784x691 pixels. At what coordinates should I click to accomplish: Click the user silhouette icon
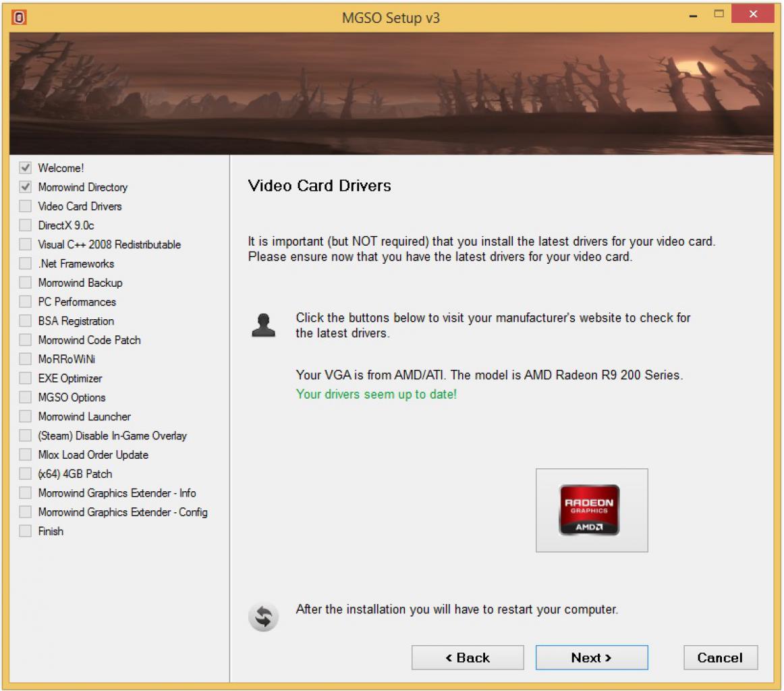(264, 325)
